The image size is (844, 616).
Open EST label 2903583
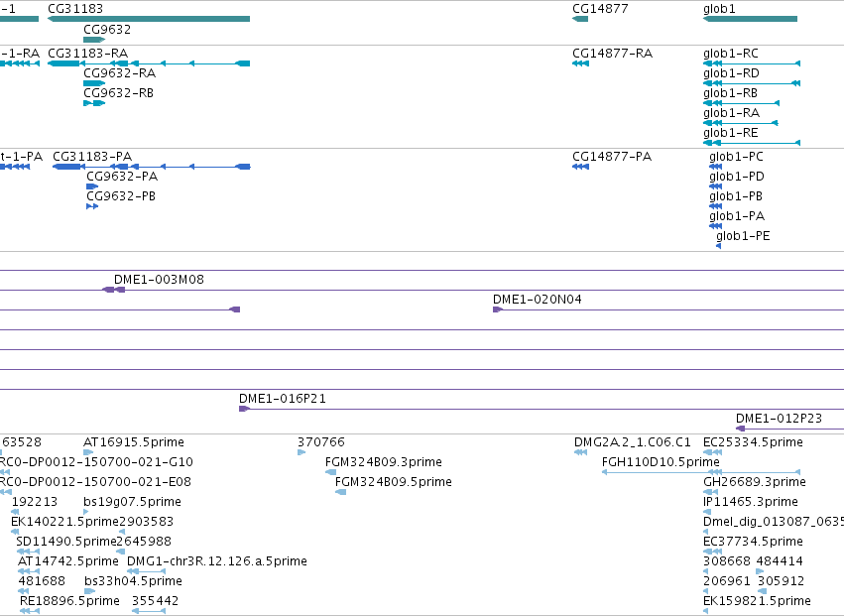point(147,522)
